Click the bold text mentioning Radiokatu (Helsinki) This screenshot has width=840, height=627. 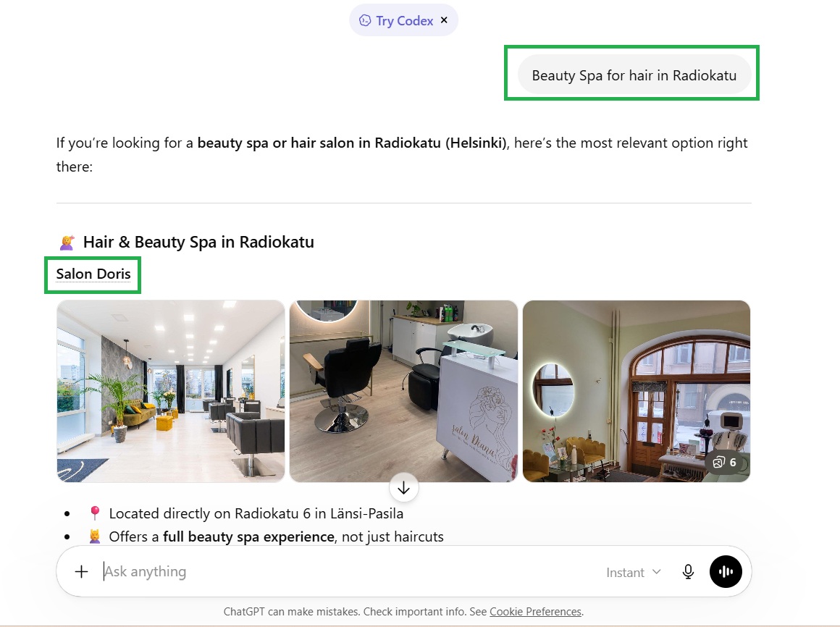352,143
